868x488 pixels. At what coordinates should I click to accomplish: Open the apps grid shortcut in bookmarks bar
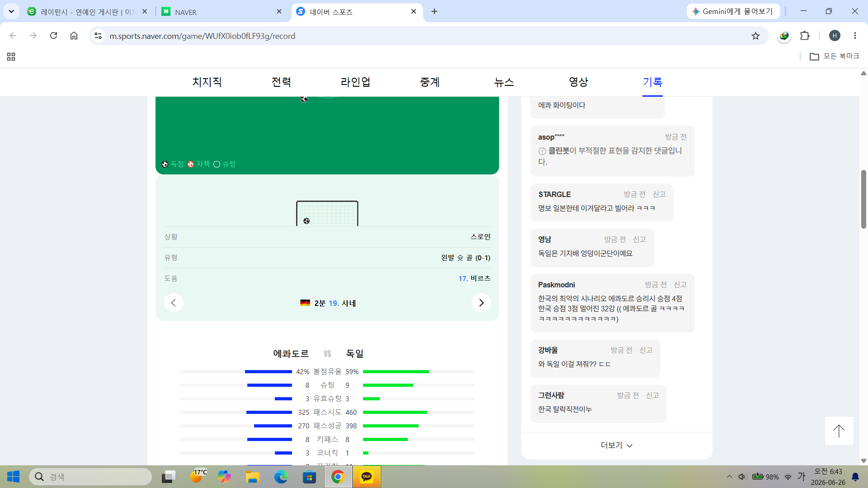11,56
